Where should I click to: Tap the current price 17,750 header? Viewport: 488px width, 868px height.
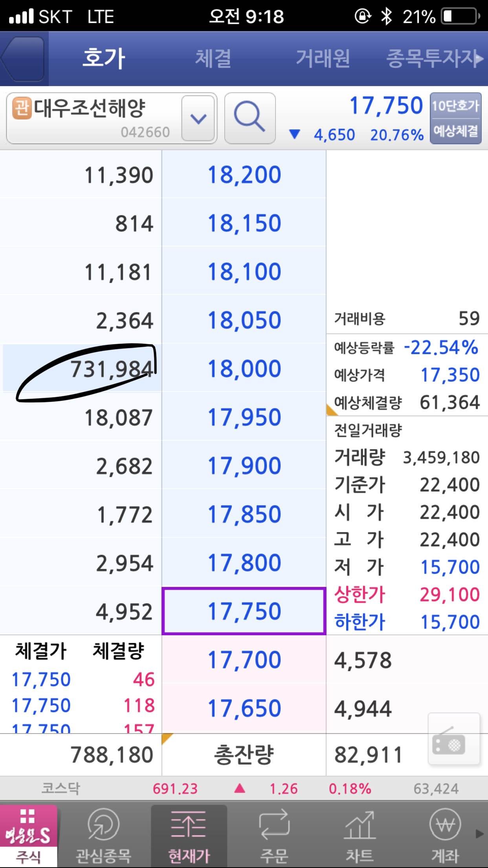click(386, 105)
